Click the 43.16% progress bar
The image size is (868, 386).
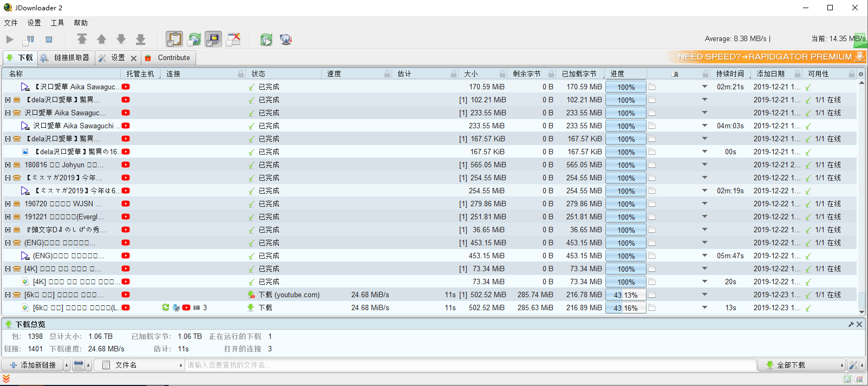click(x=625, y=308)
